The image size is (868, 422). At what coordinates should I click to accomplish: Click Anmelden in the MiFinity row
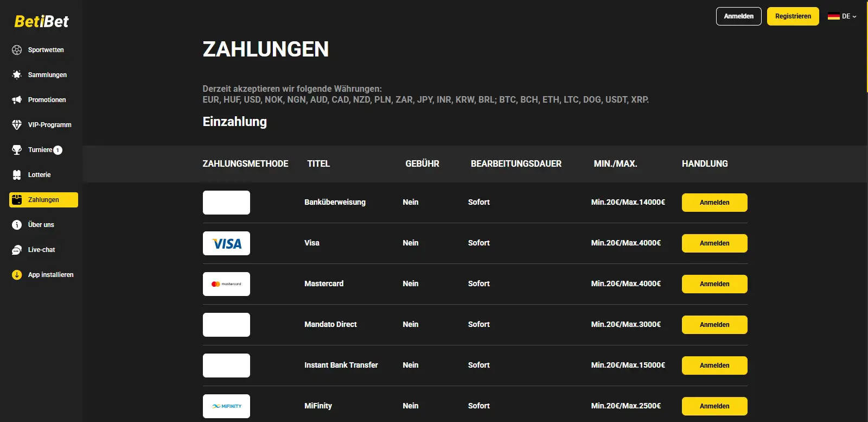point(714,406)
